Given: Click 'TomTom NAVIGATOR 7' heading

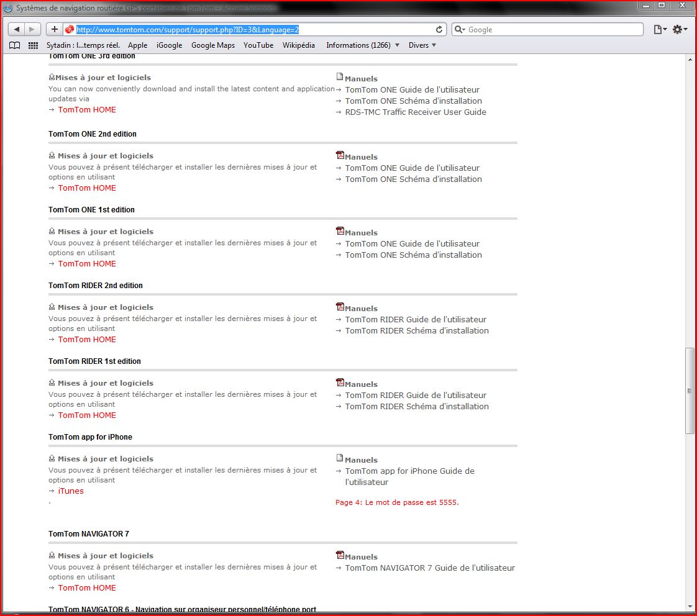Looking at the screenshot, I should click(x=88, y=534).
